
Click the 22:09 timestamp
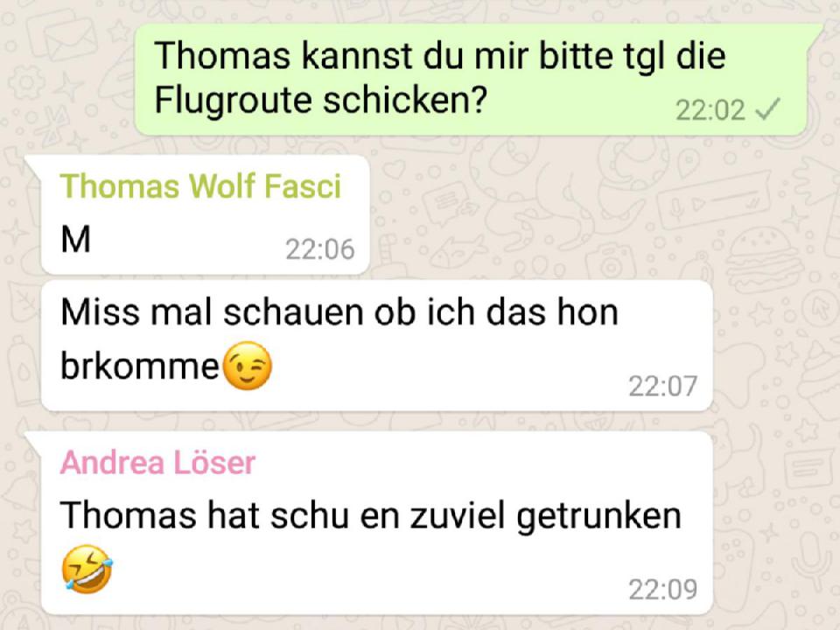tap(662, 589)
